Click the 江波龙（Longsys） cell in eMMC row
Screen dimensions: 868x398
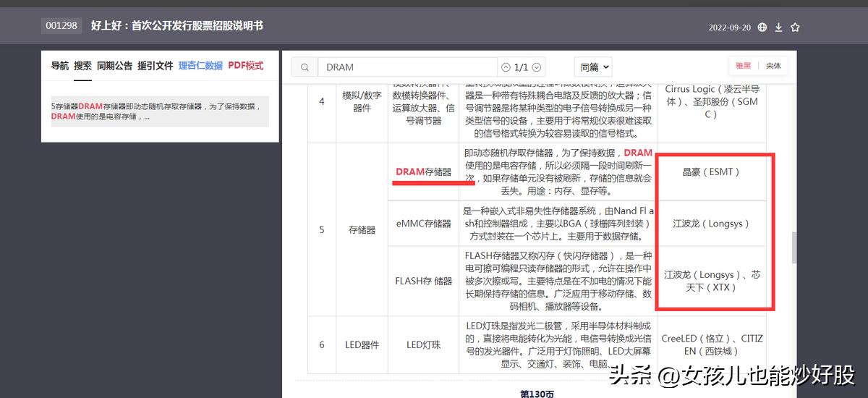point(711,224)
